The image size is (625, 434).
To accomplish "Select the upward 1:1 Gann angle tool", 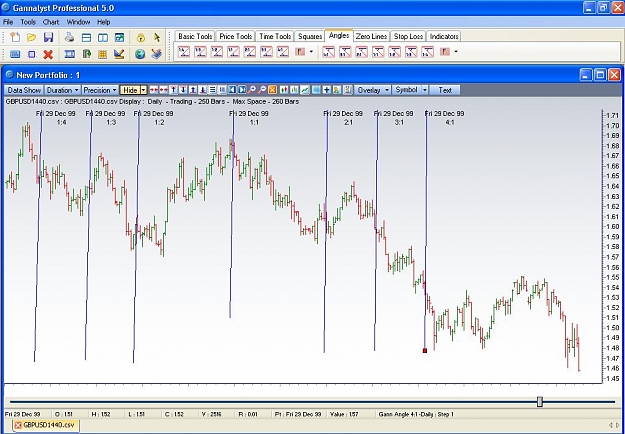I will pos(233,52).
